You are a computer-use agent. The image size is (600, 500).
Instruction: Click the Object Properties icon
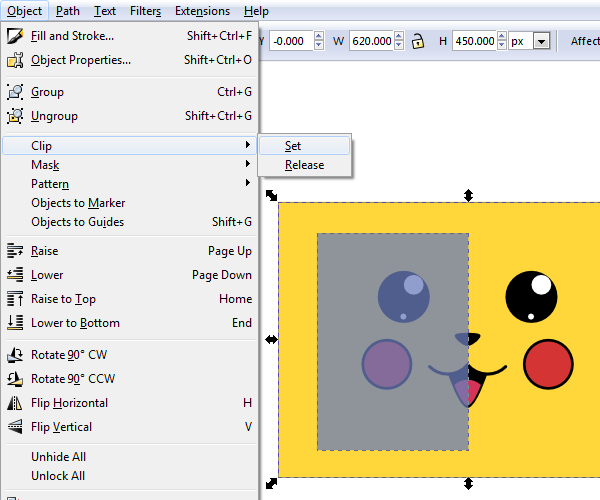(x=15, y=60)
